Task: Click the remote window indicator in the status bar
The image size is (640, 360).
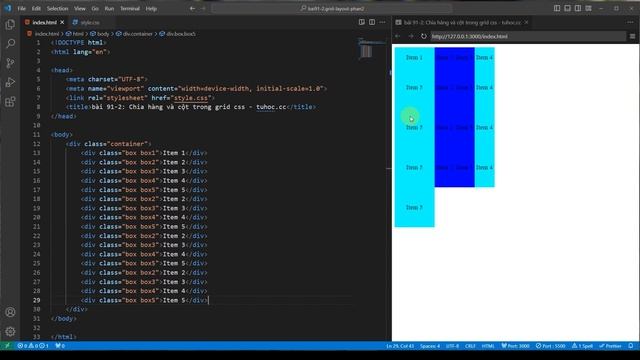Action: [7, 346]
